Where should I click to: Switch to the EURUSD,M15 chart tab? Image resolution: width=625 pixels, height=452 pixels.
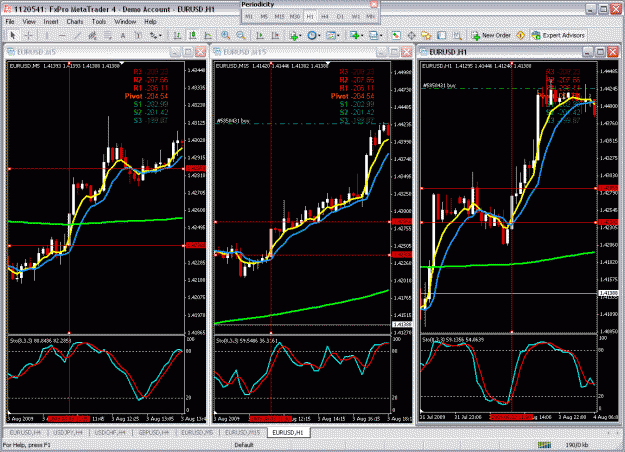point(242,432)
